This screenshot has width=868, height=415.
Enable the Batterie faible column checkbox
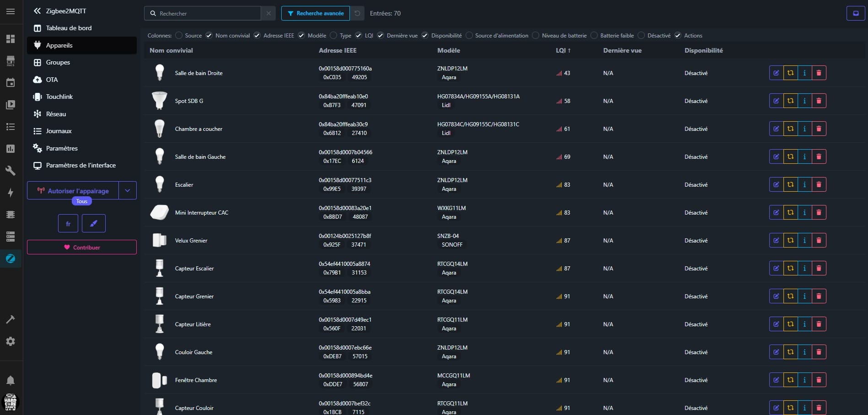point(594,36)
